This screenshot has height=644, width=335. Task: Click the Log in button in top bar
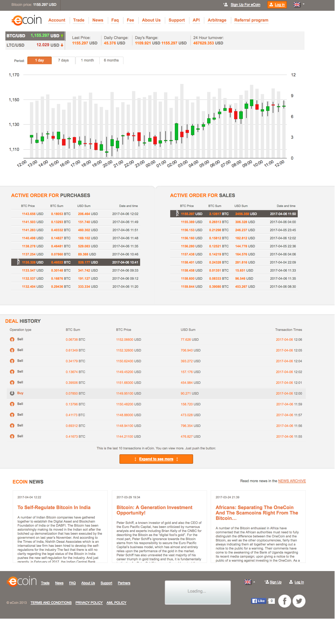[x=277, y=4]
